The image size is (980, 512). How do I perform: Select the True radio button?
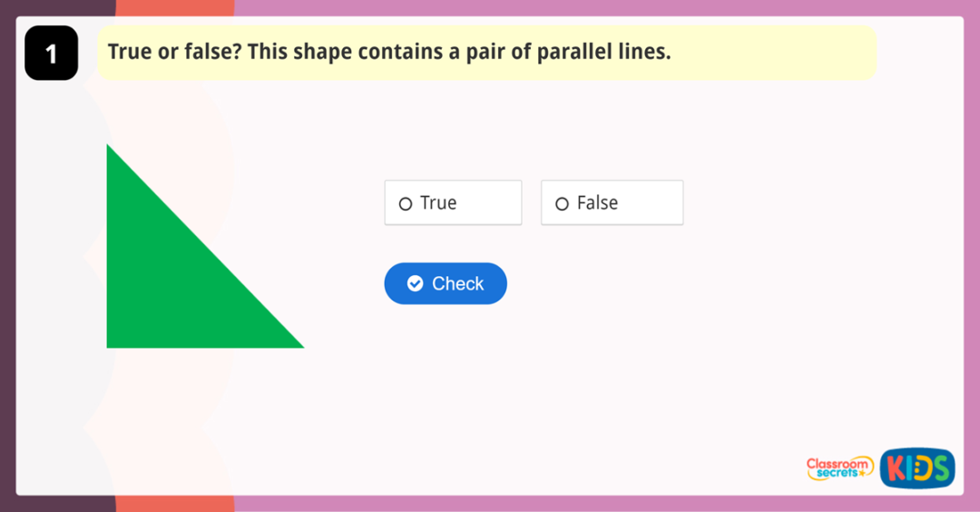(x=406, y=204)
